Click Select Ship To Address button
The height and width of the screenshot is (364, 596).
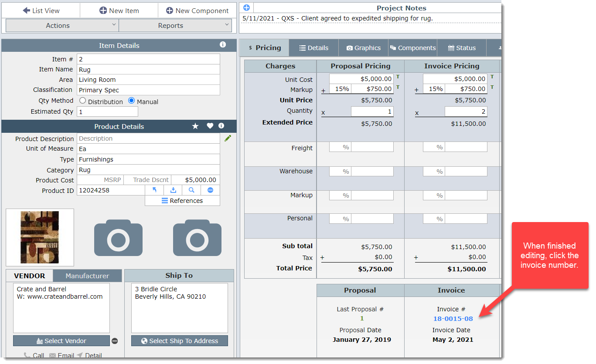point(180,341)
